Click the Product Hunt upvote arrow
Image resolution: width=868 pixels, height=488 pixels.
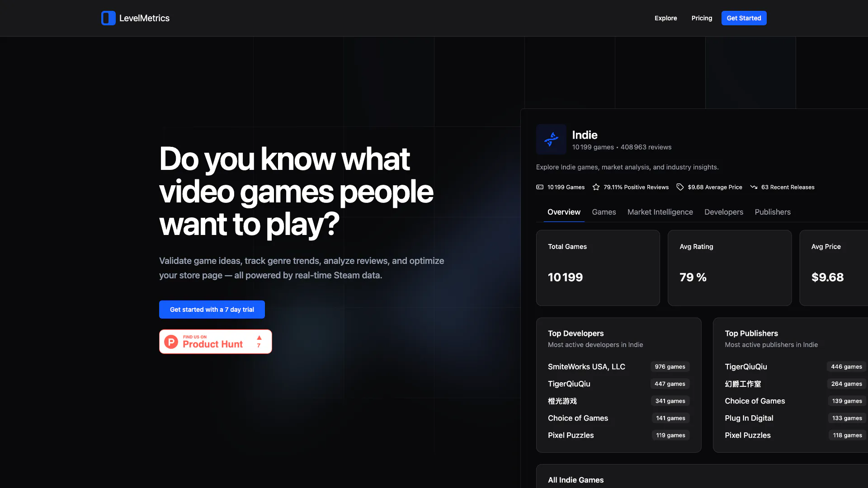tap(259, 338)
